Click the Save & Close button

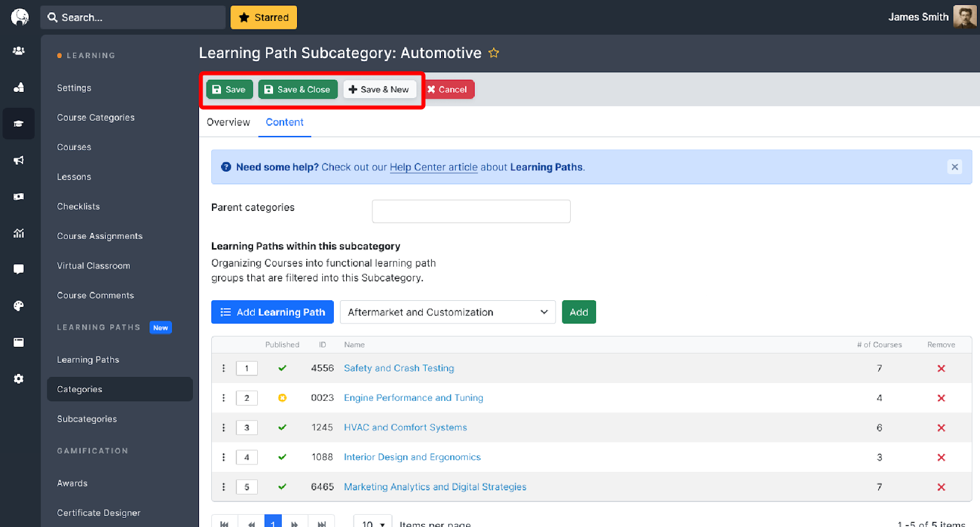(298, 89)
